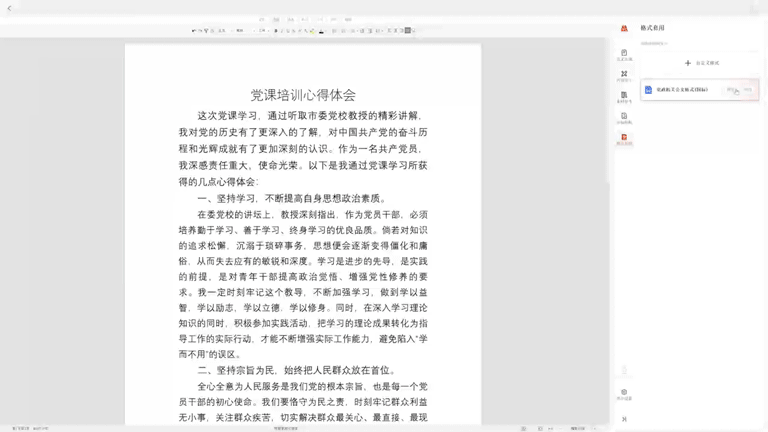Click the line starting 这次党课学习
This screenshot has height=432, width=768.
(312, 116)
